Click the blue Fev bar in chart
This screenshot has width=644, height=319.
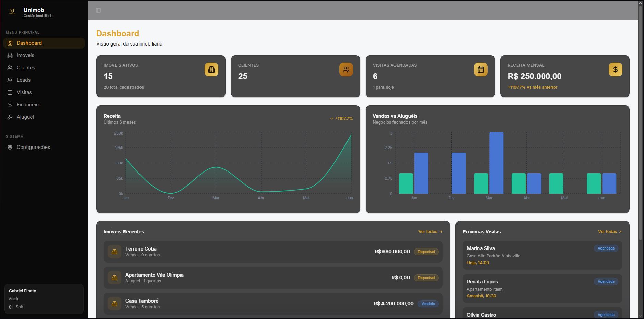[459, 173]
